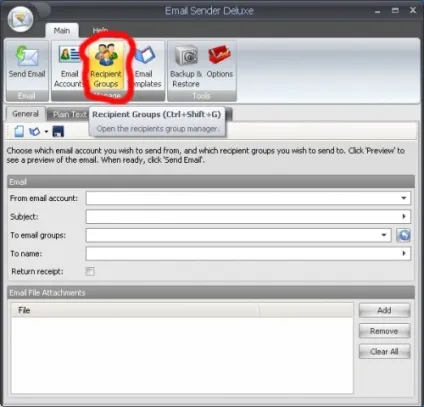Click the Clear All button

[x=384, y=352]
